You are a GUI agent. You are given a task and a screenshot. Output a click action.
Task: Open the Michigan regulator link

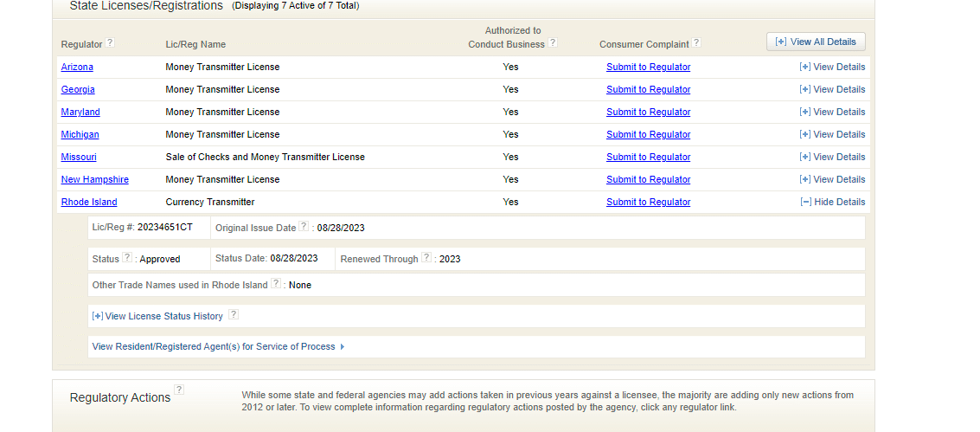coord(80,134)
